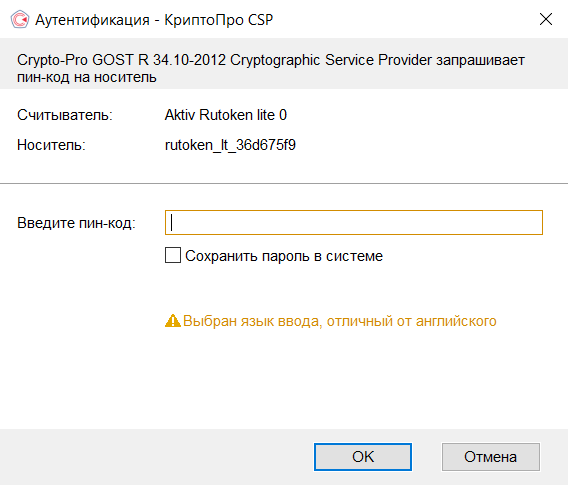The image size is (568, 485).
Task: Click the KriptoPro CSP logo icon
Action: (20, 19)
